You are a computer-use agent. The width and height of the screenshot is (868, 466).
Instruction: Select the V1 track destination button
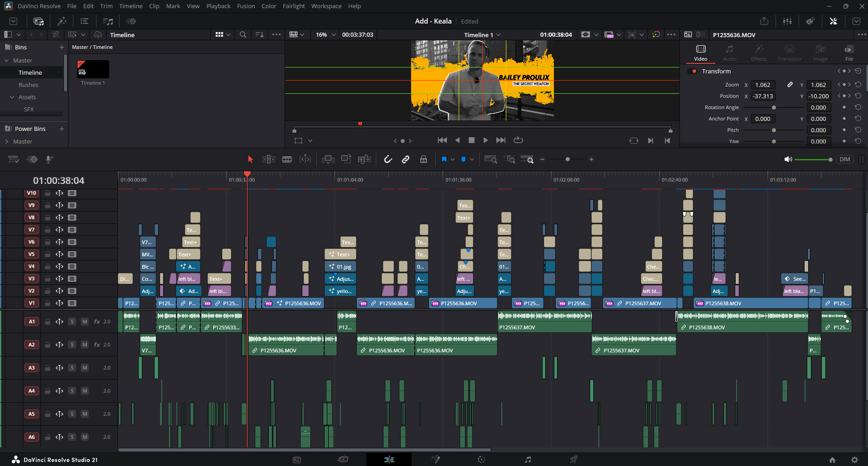31,303
